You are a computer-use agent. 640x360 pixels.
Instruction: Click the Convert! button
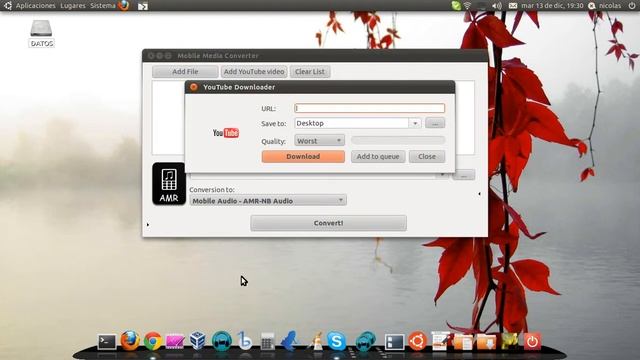pos(329,223)
